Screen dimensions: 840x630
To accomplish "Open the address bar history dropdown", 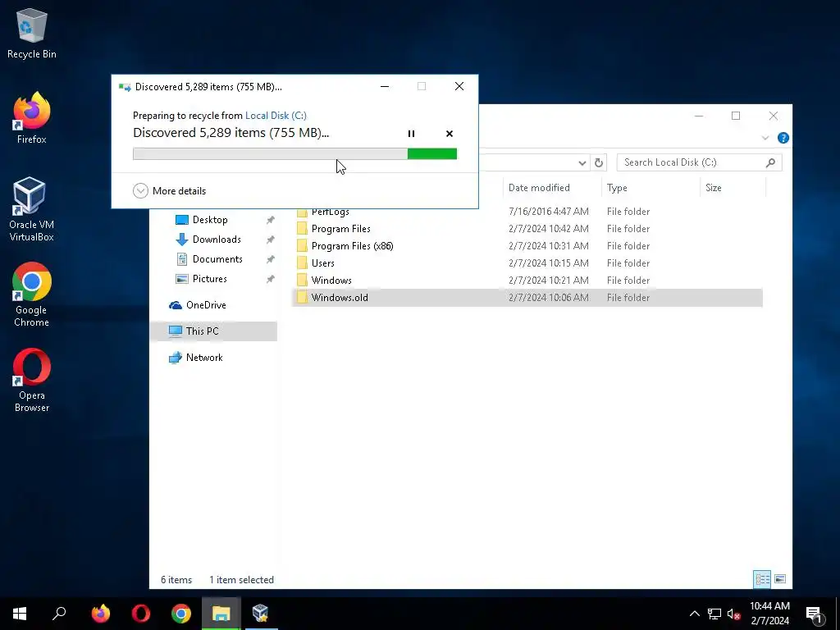I will [x=582, y=162].
